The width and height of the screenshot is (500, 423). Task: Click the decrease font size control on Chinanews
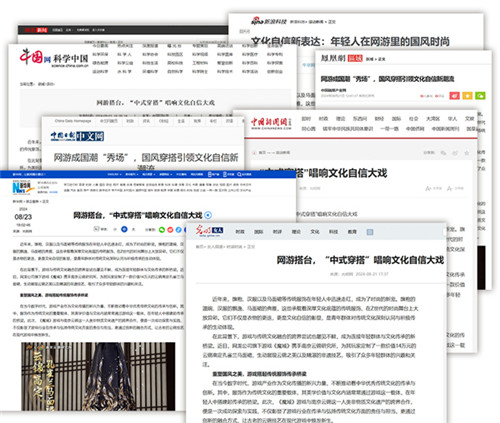pyautogui.click(x=455, y=188)
